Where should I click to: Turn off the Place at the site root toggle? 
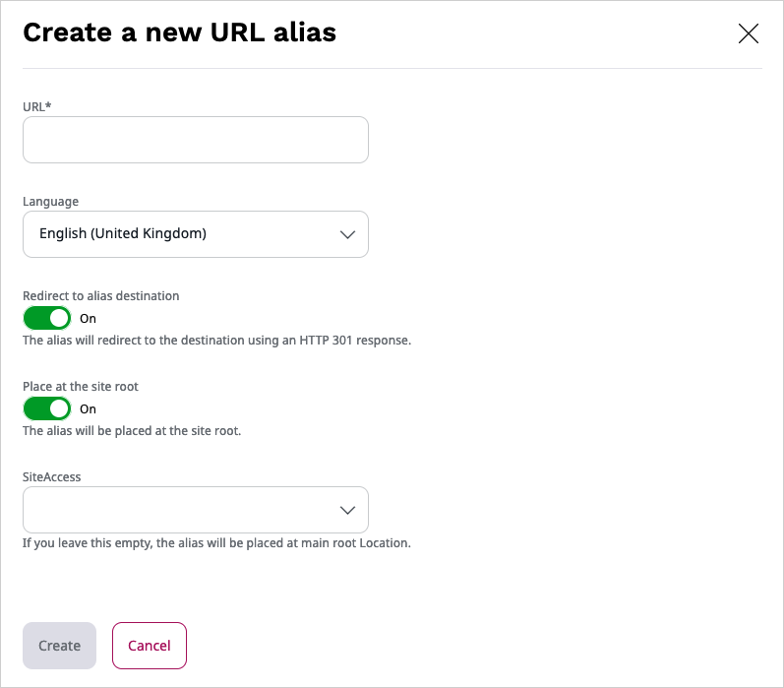pyautogui.click(x=47, y=408)
